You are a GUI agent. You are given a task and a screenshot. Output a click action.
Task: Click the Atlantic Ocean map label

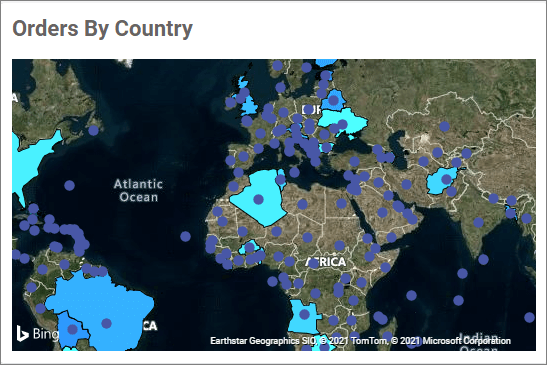(x=138, y=191)
